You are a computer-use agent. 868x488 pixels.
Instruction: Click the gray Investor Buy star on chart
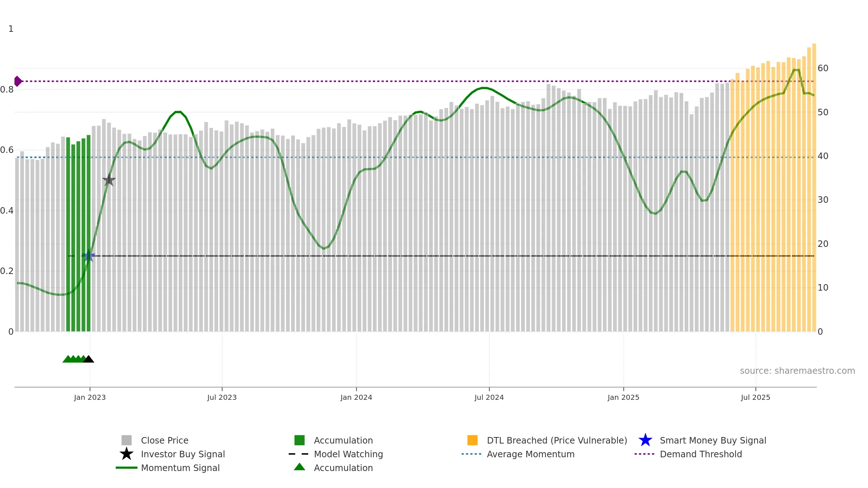pos(109,180)
